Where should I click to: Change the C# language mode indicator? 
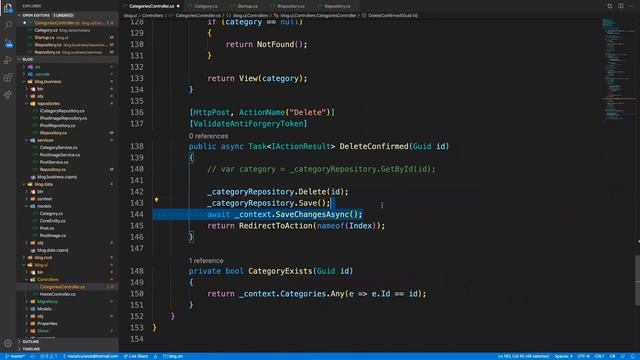click(612, 356)
